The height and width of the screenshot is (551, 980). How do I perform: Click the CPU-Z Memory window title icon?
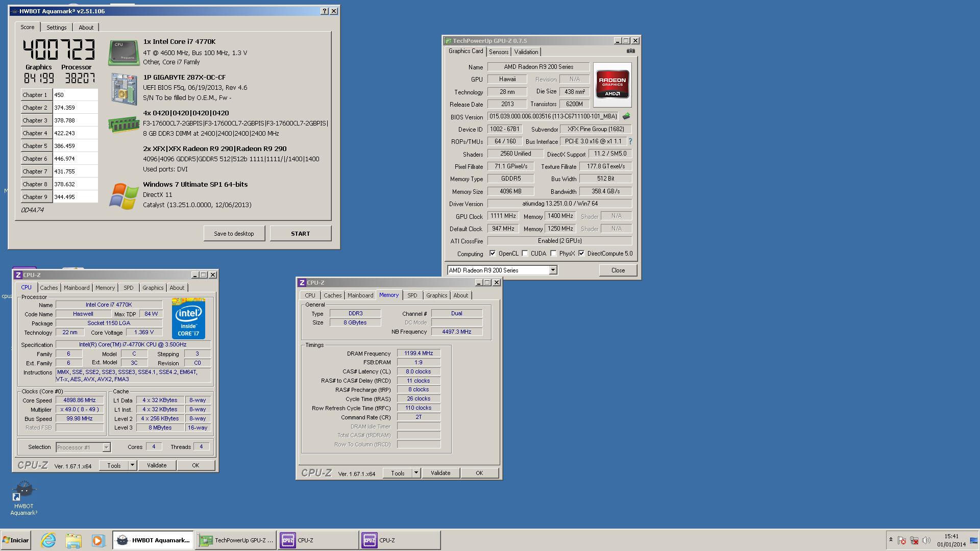click(x=302, y=283)
